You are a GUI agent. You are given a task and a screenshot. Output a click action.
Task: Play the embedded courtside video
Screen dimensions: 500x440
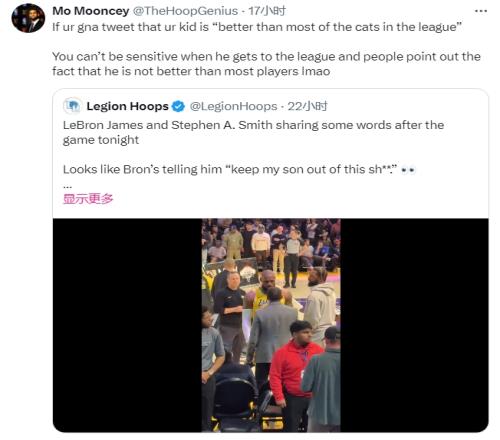coord(271,325)
